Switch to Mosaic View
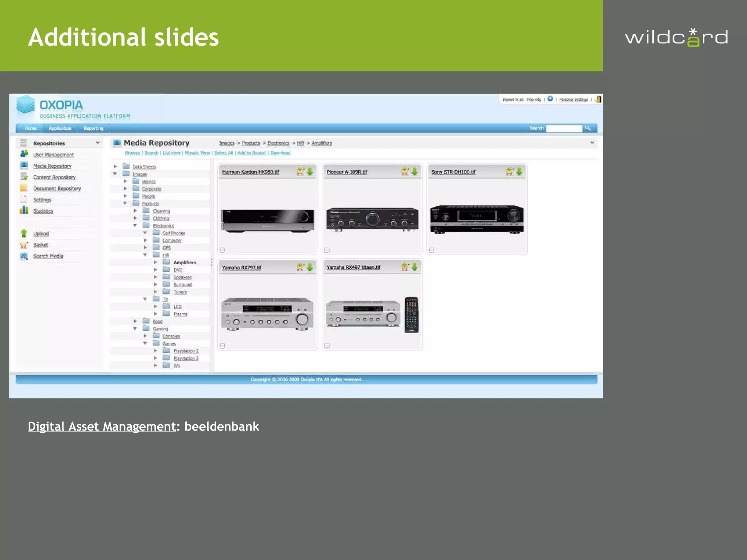The image size is (747, 560). click(197, 153)
